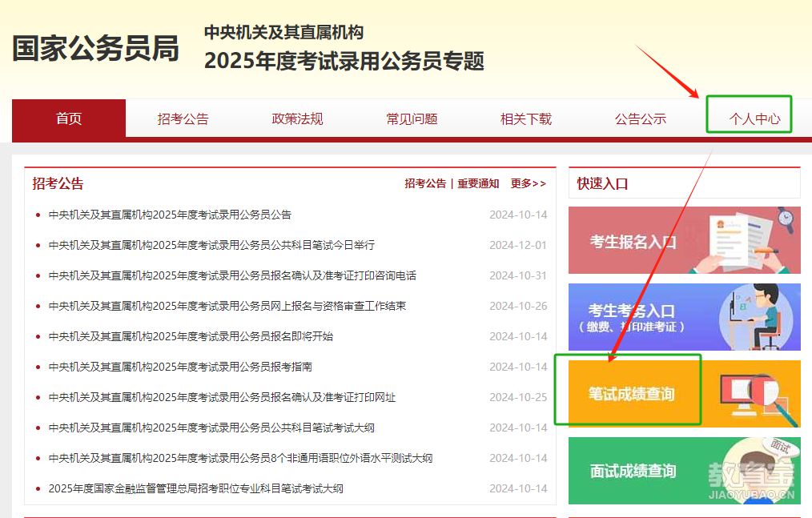Select 相关下载 in the navigation bar

[526, 118]
